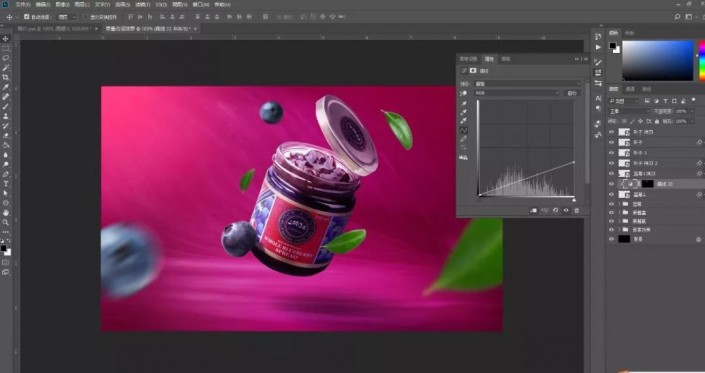Switch to the Swatches (色板) tab
Screen dimensions: 705x373
(629, 33)
